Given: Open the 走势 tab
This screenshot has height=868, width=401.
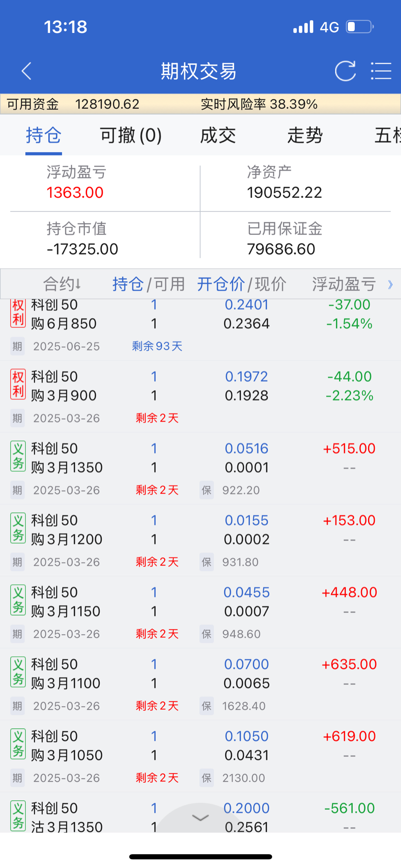Looking at the screenshot, I should tap(305, 135).
